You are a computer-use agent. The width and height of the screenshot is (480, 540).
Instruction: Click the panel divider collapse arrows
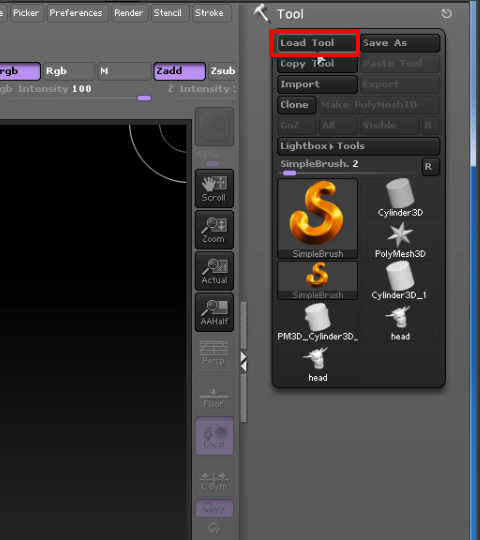(x=243, y=361)
